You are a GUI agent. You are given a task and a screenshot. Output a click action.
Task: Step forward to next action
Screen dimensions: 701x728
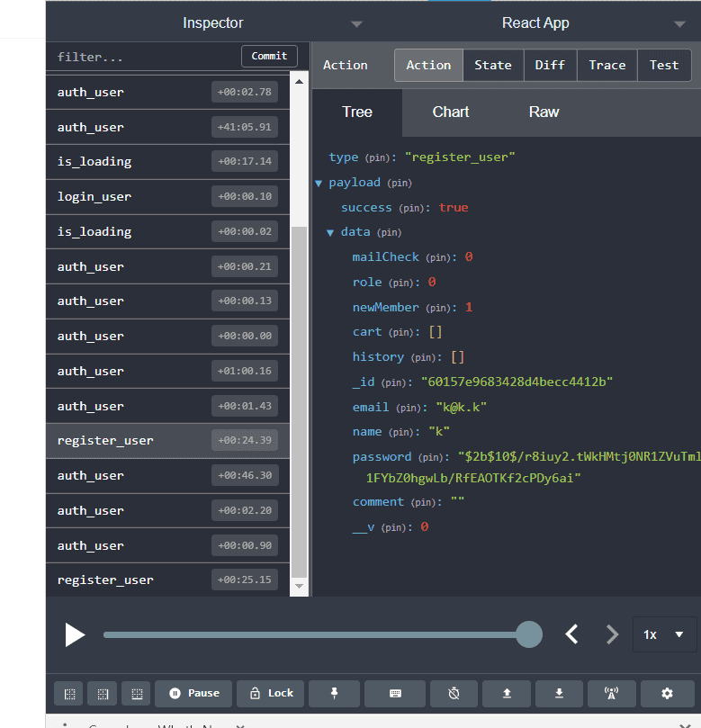(612, 634)
